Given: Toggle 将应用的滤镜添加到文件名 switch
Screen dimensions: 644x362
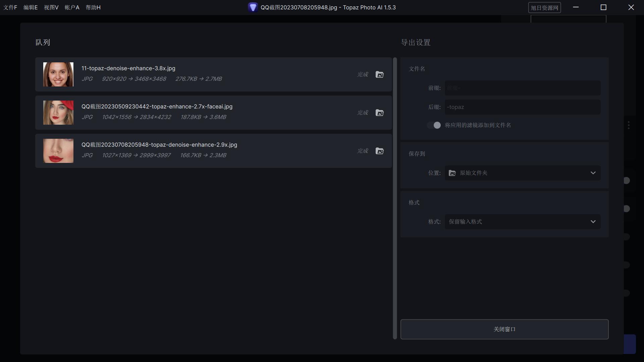Looking at the screenshot, I should [x=434, y=125].
